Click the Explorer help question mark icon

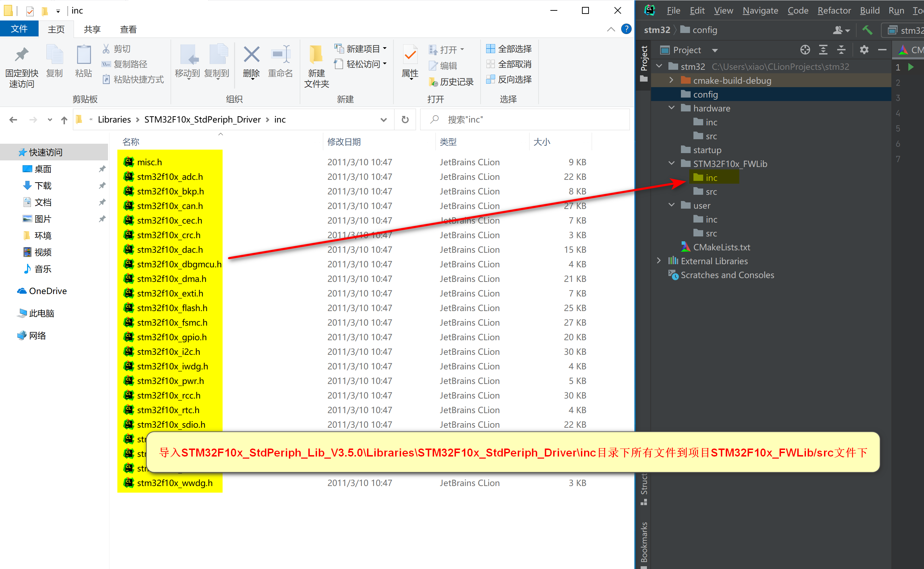[x=626, y=29]
